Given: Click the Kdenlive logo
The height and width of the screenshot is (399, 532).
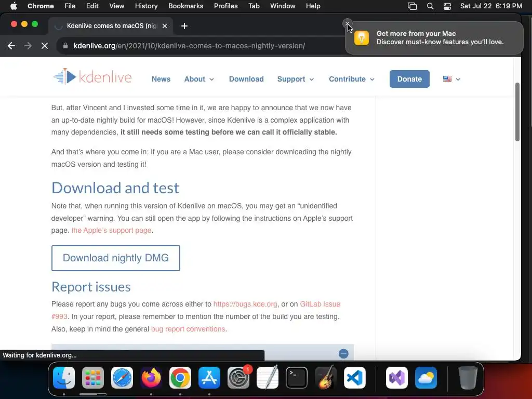Looking at the screenshot, I should 92,77.
